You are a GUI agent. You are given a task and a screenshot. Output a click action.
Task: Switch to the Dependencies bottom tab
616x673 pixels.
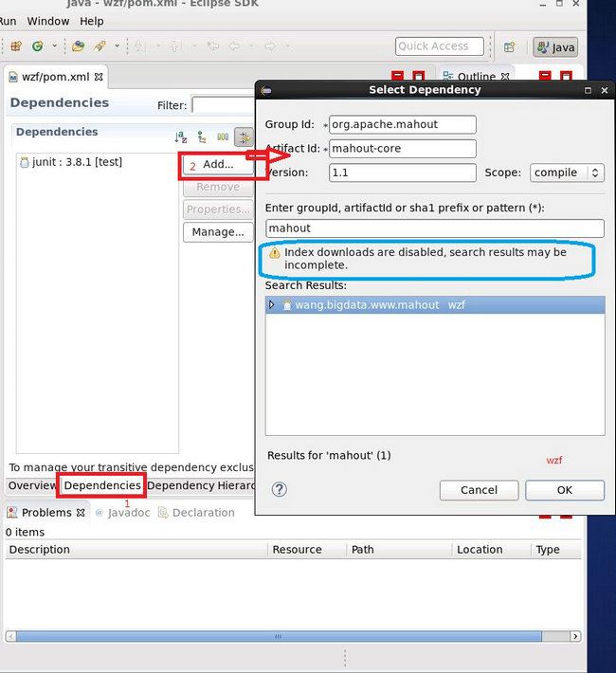coord(102,485)
